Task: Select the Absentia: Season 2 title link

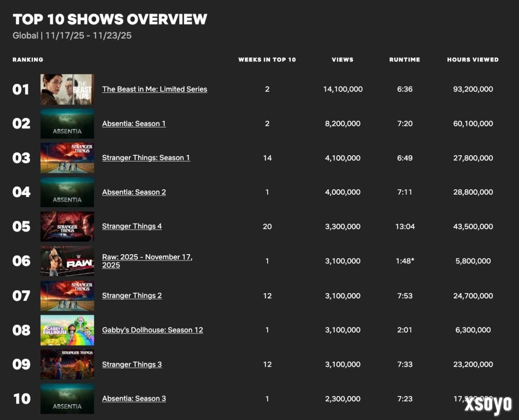Action: tap(134, 192)
